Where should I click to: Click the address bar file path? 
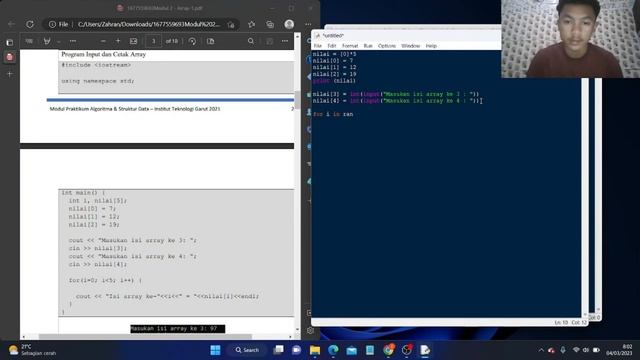[x=149, y=24]
